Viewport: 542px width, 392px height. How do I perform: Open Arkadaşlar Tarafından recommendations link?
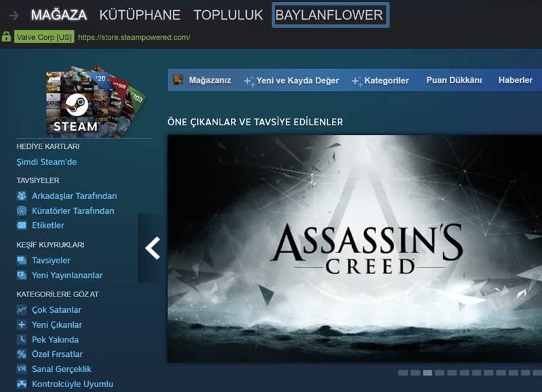tap(75, 196)
